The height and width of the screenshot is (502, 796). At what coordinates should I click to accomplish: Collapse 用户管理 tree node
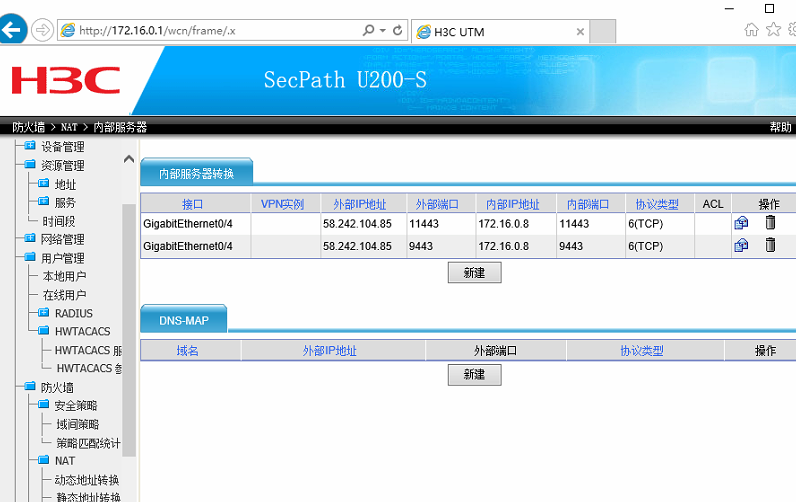(30, 256)
